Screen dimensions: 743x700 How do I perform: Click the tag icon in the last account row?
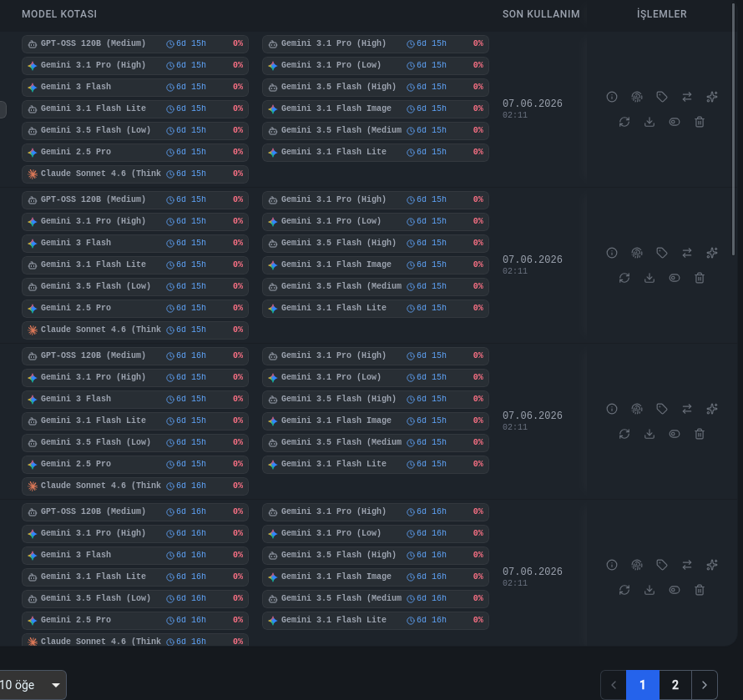[x=662, y=565]
